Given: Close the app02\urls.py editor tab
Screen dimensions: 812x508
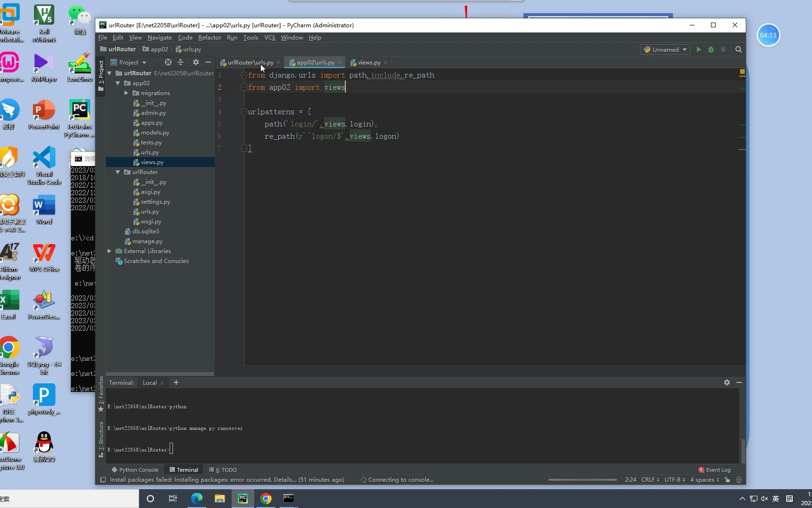Looking at the screenshot, I should (339, 63).
